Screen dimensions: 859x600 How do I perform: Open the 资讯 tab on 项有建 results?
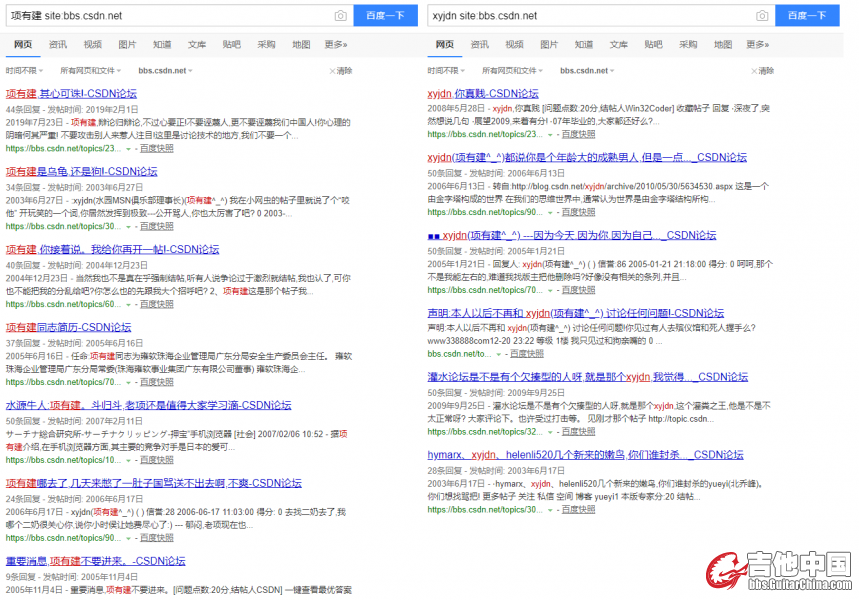(x=58, y=44)
